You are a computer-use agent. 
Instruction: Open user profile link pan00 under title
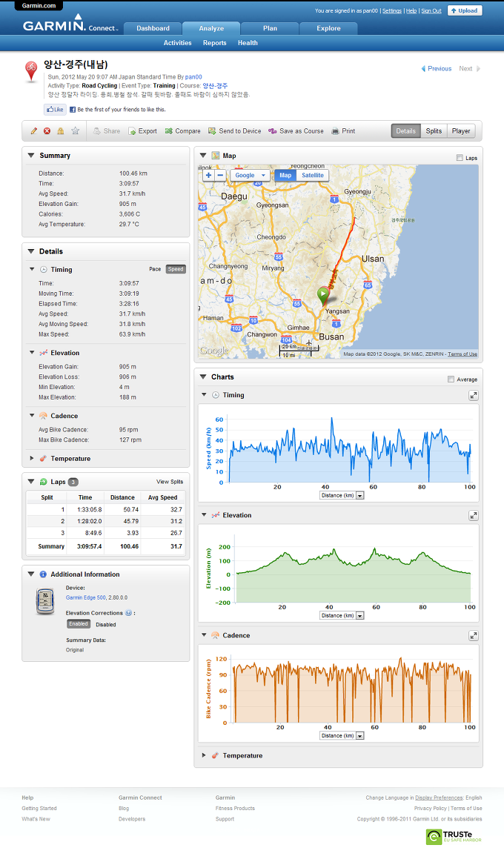(193, 77)
